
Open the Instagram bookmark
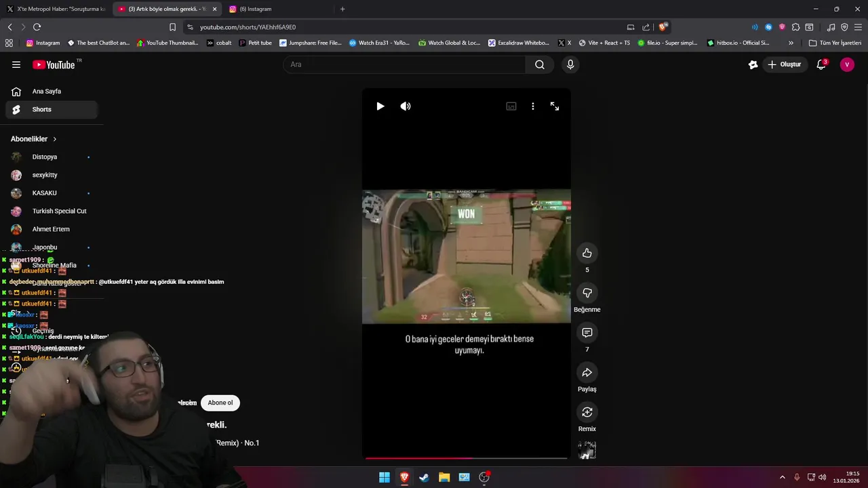(43, 43)
